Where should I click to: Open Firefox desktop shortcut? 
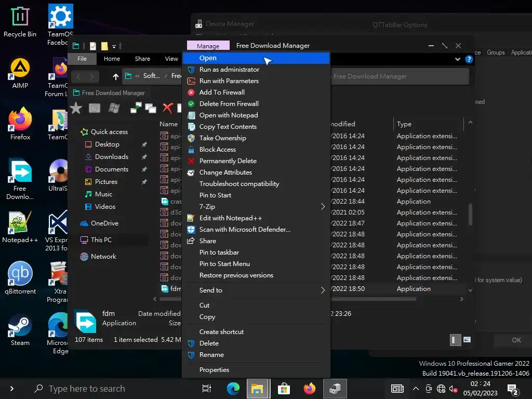click(x=20, y=124)
